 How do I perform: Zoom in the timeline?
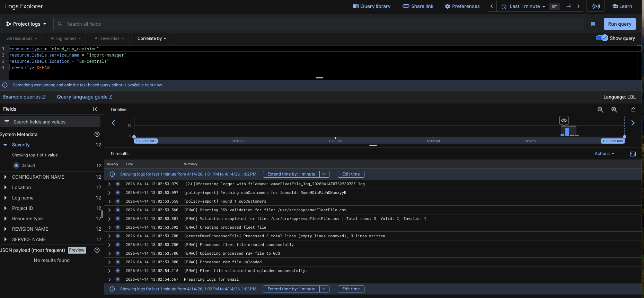tap(614, 110)
